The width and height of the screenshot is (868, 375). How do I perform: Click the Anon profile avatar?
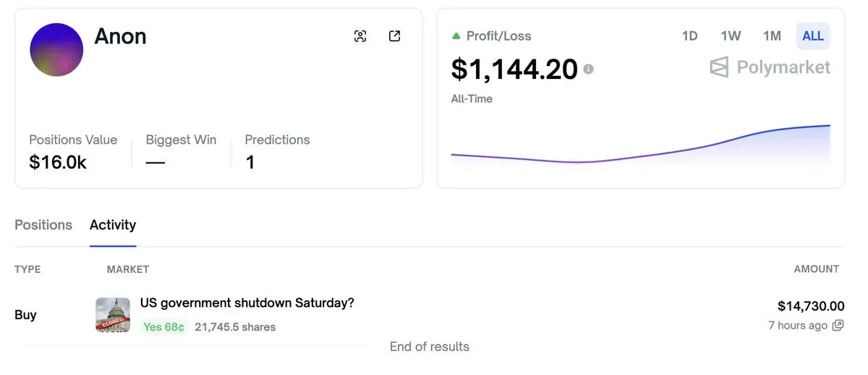[56, 50]
